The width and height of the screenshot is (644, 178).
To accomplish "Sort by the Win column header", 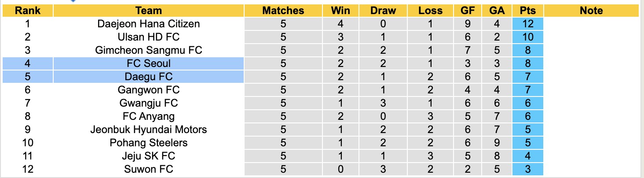I will pyautogui.click(x=339, y=11).
